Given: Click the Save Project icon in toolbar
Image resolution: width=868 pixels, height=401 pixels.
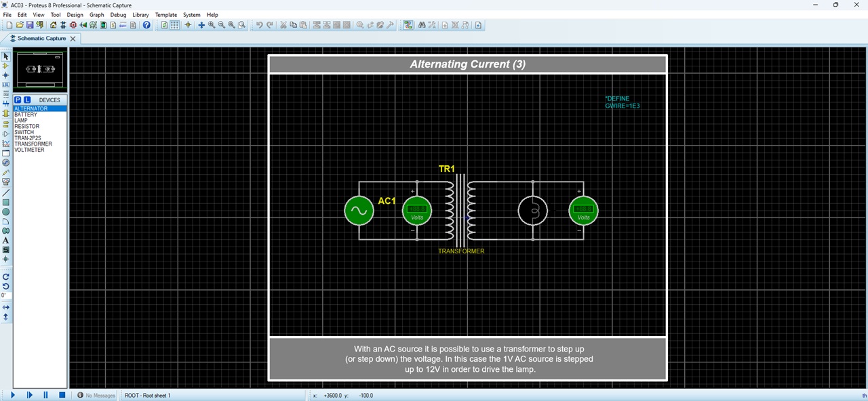Looking at the screenshot, I should pos(30,25).
